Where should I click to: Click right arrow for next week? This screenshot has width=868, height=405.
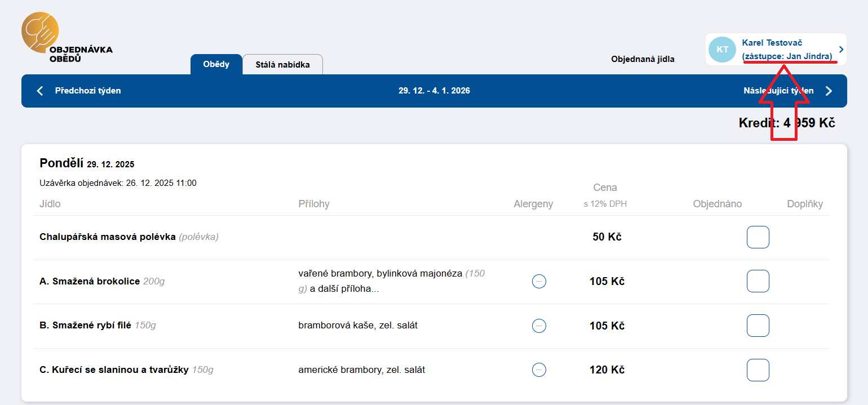tap(829, 91)
